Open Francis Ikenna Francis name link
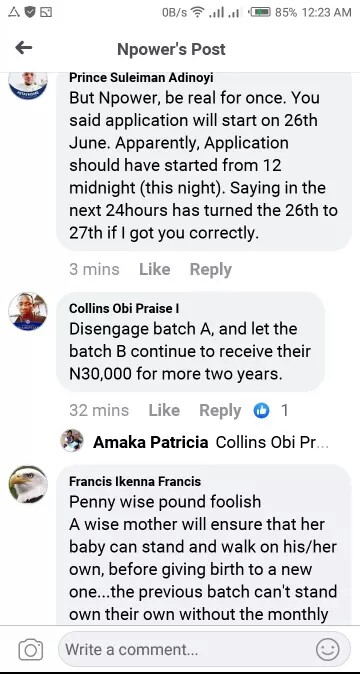Viewport: 360px width, 674px height. coord(135,481)
